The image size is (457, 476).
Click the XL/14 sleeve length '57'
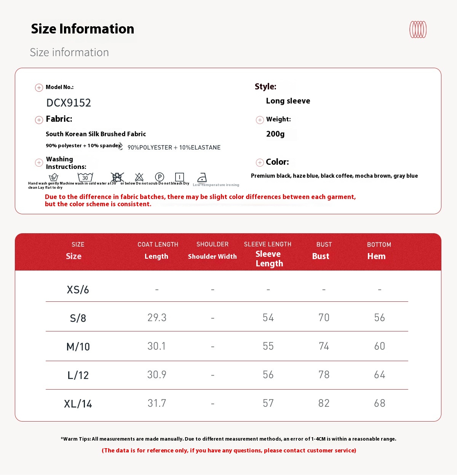[268, 403]
